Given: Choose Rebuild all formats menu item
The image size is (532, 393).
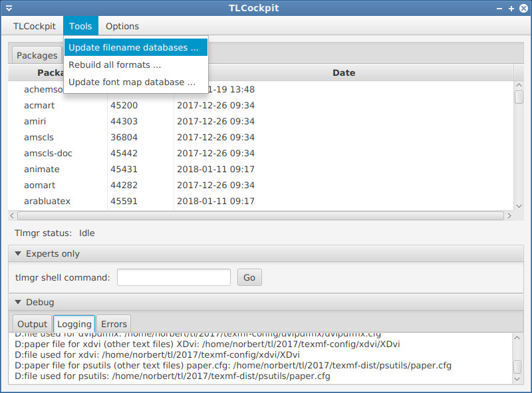Looking at the screenshot, I should click(x=115, y=65).
